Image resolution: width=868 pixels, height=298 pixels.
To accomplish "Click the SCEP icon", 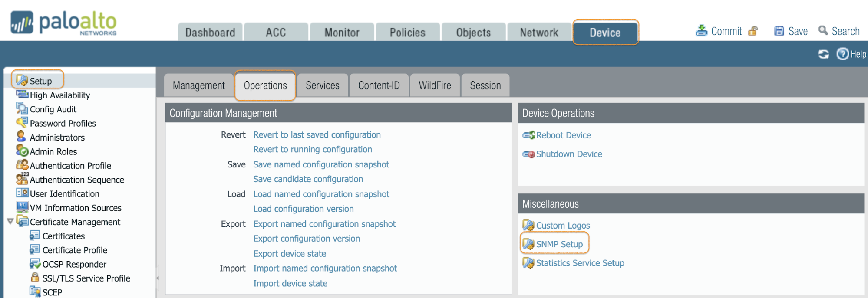I will [x=35, y=291].
